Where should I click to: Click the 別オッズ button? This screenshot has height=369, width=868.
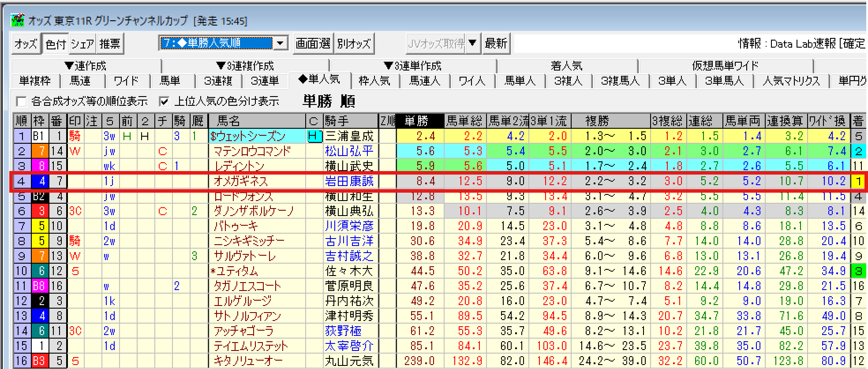[x=354, y=43]
